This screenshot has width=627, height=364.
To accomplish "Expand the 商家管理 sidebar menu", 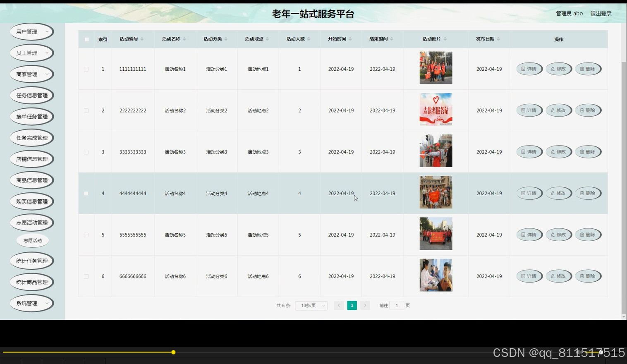I will click(32, 74).
